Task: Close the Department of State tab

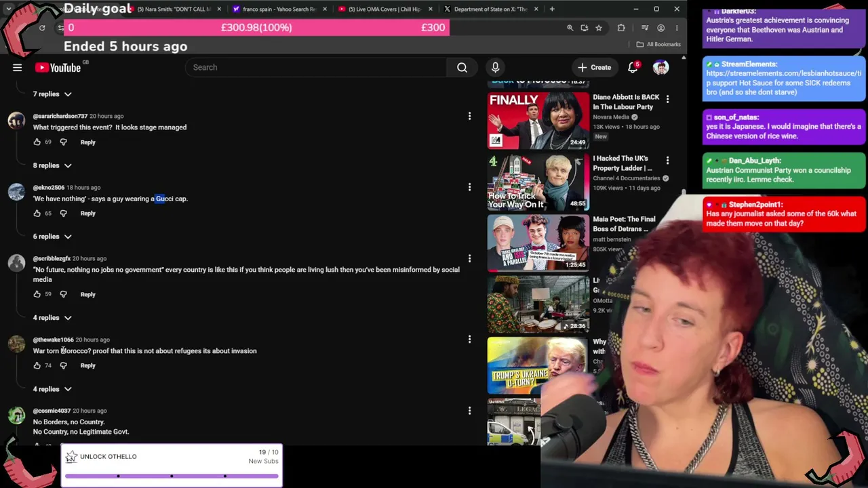Action: [x=536, y=9]
